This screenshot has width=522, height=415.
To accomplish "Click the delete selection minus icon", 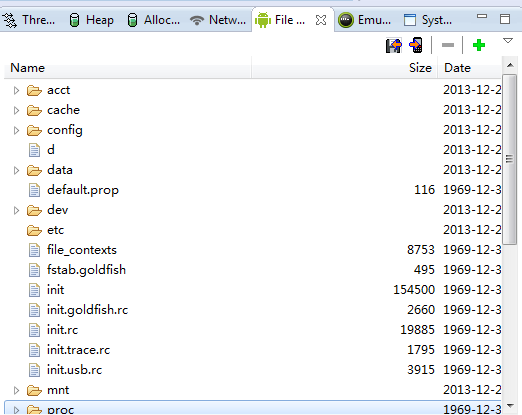I will click(448, 45).
